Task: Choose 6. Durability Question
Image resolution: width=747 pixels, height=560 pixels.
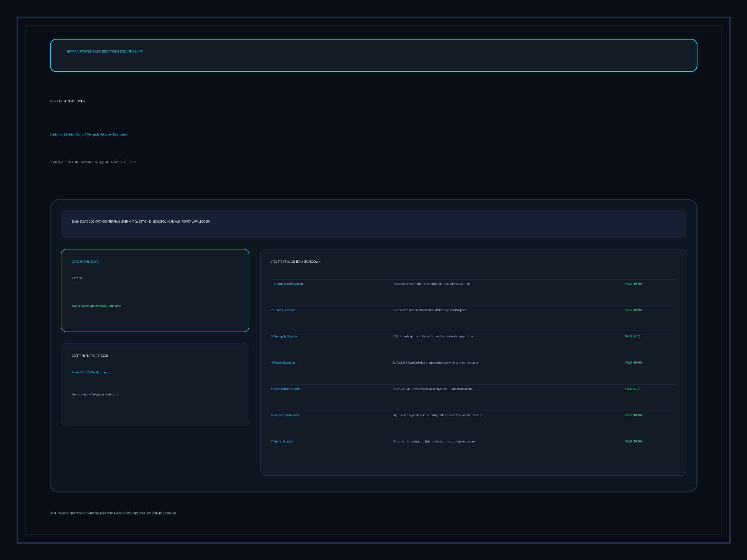Action: pos(285,415)
